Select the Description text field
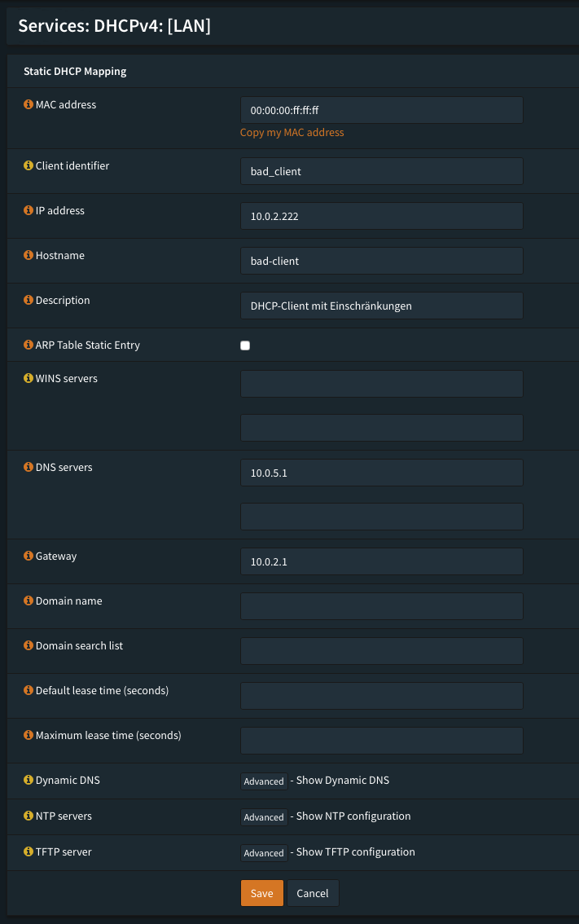Screen dimensions: 579x924 pyautogui.click(x=381, y=306)
